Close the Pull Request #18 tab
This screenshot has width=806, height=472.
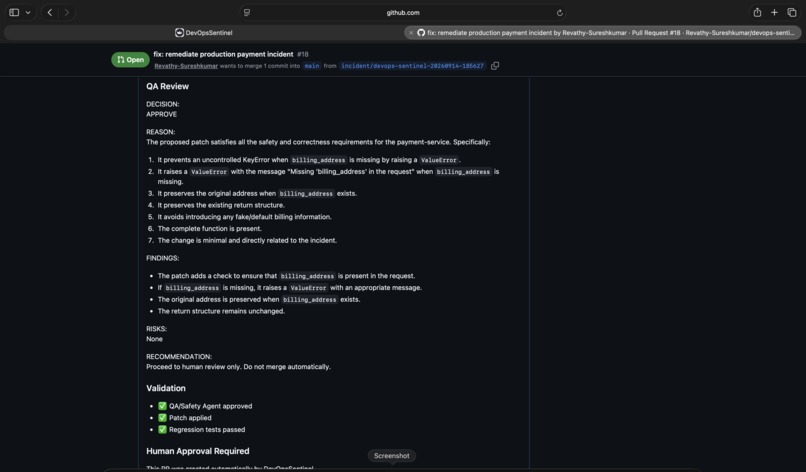[411, 32]
